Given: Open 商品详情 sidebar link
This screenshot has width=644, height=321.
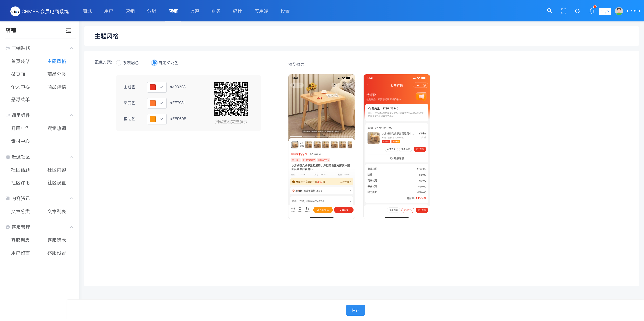Looking at the screenshot, I should tap(57, 87).
